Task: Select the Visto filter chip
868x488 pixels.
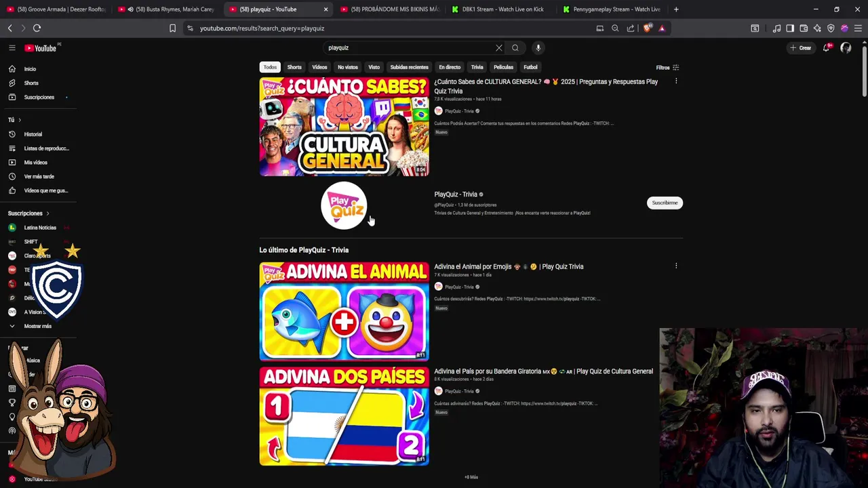Action: (374, 67)
